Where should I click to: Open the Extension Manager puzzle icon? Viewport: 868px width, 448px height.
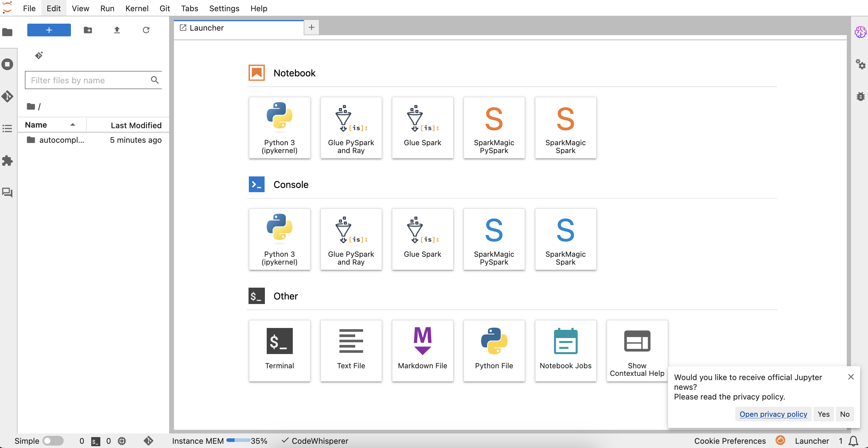pyautogui.click(x=7, y=160)
